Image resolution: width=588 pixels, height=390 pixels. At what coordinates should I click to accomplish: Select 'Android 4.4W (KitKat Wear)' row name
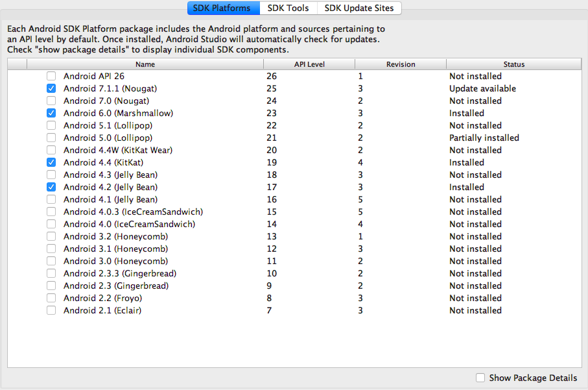(x=118, y=150)
